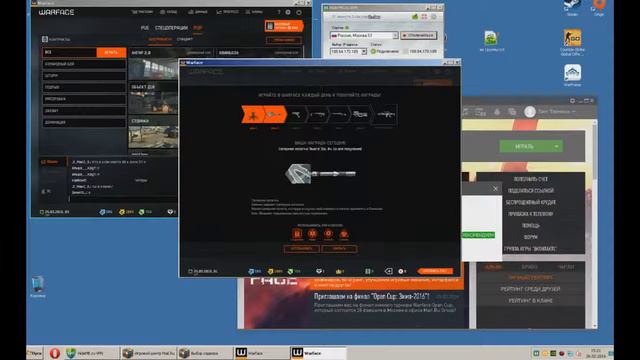640x360 pixels.
Task: Click blue currency icon in front Warface footer
Action: pyautogui.click(x=251, y=271)
